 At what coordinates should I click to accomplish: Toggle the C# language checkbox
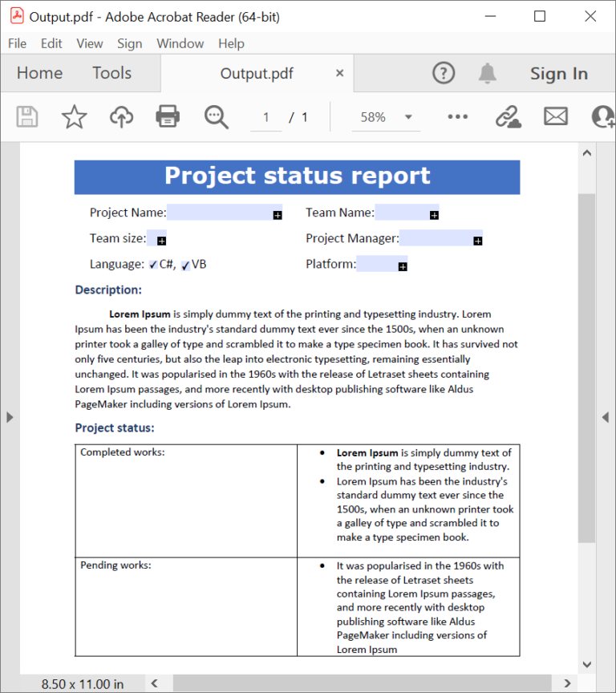click(x=153, y=265)
